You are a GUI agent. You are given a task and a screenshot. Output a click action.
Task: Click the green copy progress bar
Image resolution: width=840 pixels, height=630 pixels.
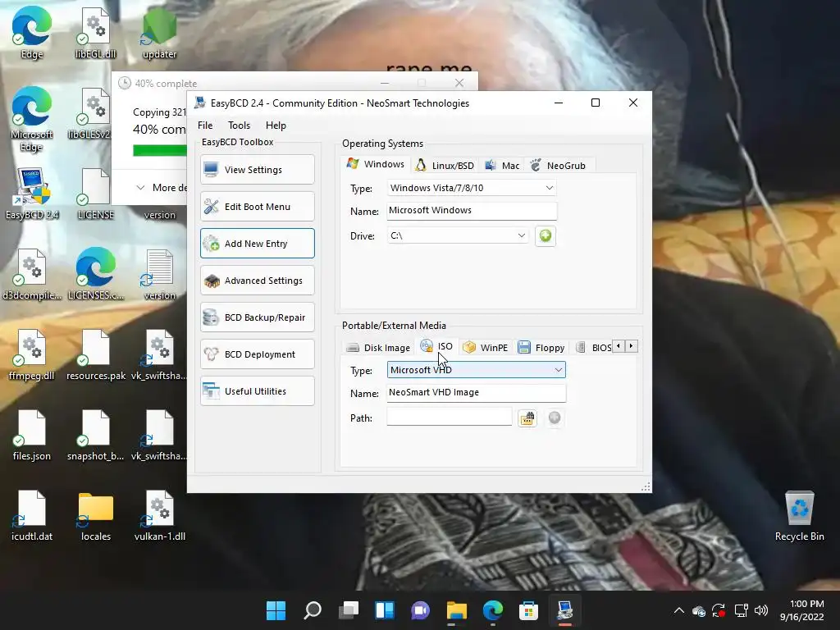coord(160,151)
